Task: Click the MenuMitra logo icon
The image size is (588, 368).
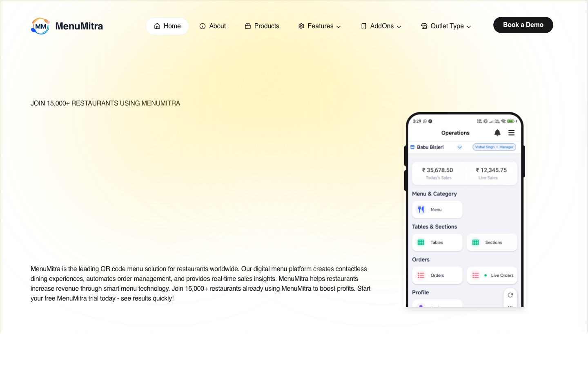Action: click(40, 26)
